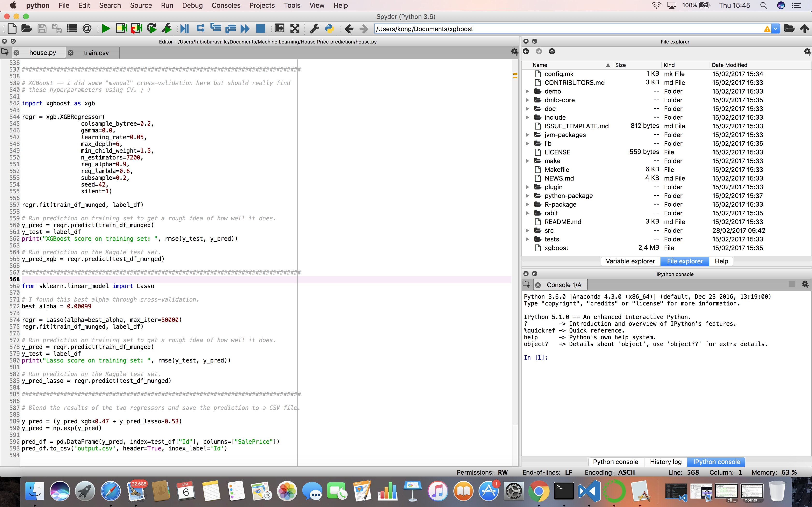Open IPython console options gear
Viewport: 812px width, 507px height.
[x=805, y=284]
